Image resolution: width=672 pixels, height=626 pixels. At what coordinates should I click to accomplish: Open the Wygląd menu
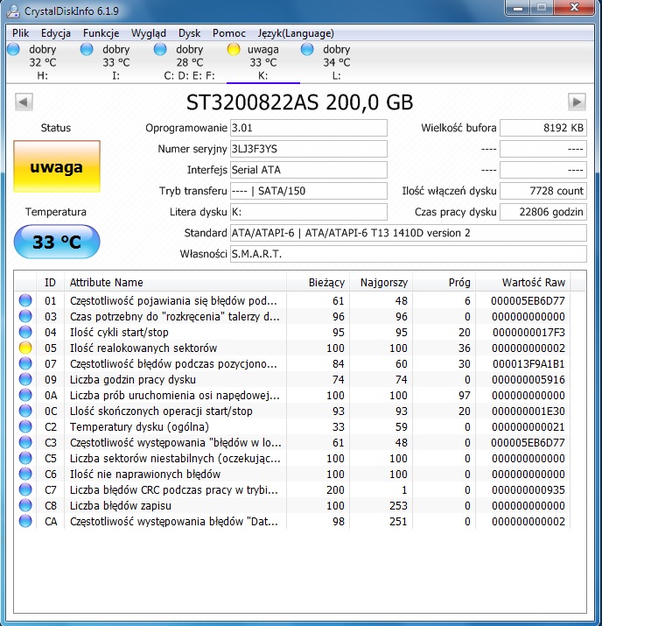(x=148, y=33)
